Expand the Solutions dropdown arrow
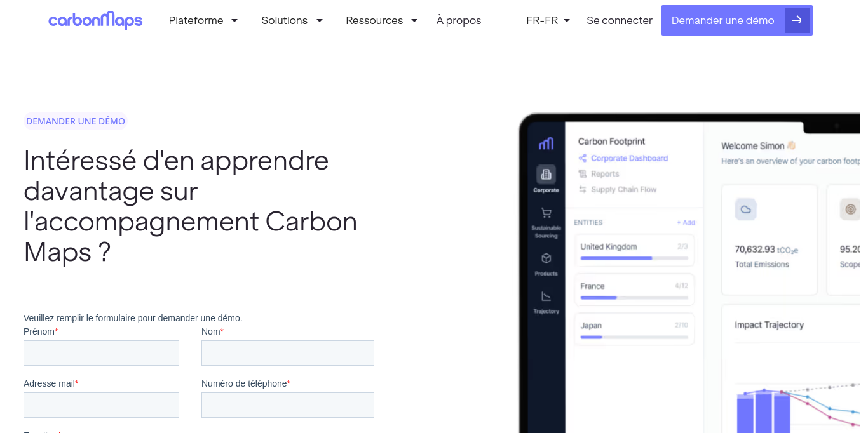The height and width of the screenshot is (433, 868). click(x=319, y=20)
